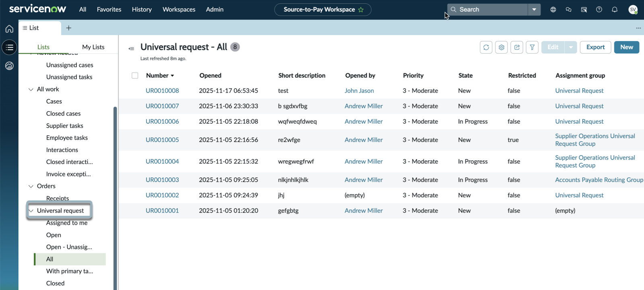
Task: Open the History menu
Action: click(142, 9)
